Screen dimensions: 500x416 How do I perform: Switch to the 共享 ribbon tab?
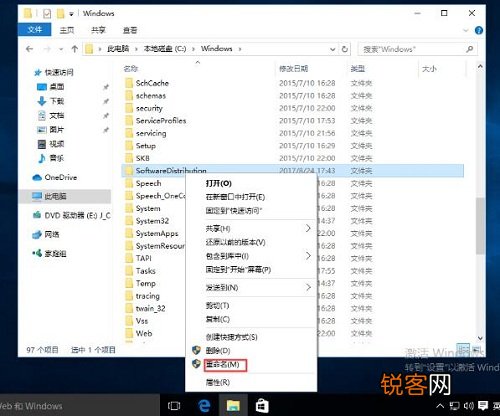[98, 30]
